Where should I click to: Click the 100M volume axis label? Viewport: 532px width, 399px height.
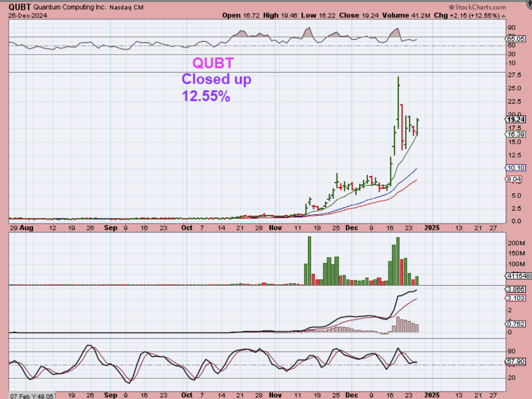516,264
